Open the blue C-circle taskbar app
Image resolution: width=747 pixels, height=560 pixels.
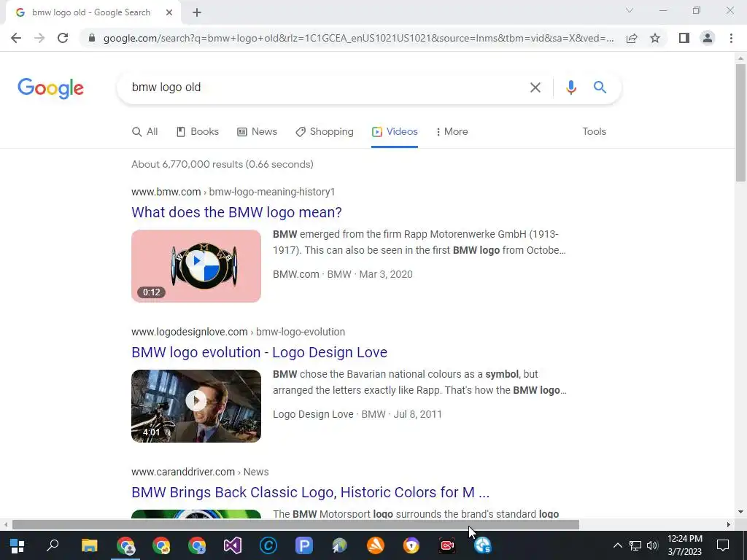point(268,545)
